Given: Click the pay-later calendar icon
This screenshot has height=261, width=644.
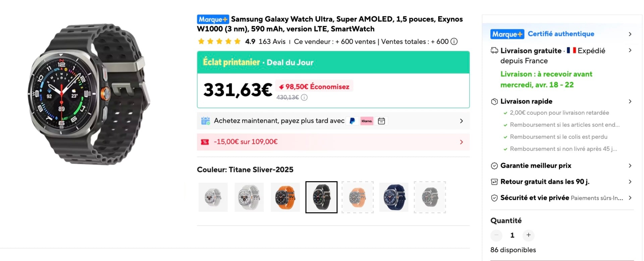Looking at the screenshot, I should (381, 121).
